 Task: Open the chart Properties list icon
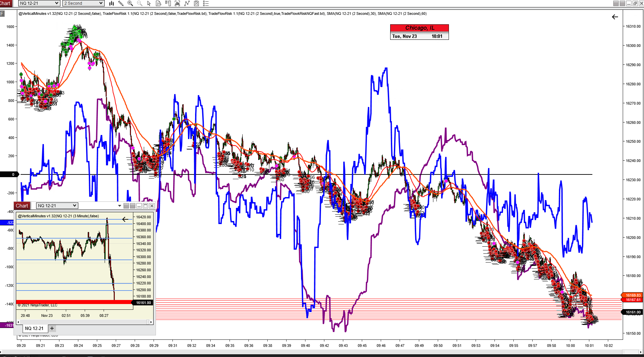click(206, 3)
